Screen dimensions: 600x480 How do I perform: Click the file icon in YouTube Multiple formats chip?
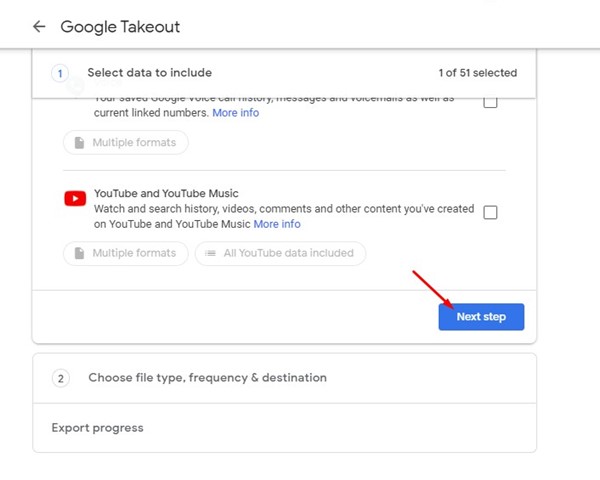(79, 253)
